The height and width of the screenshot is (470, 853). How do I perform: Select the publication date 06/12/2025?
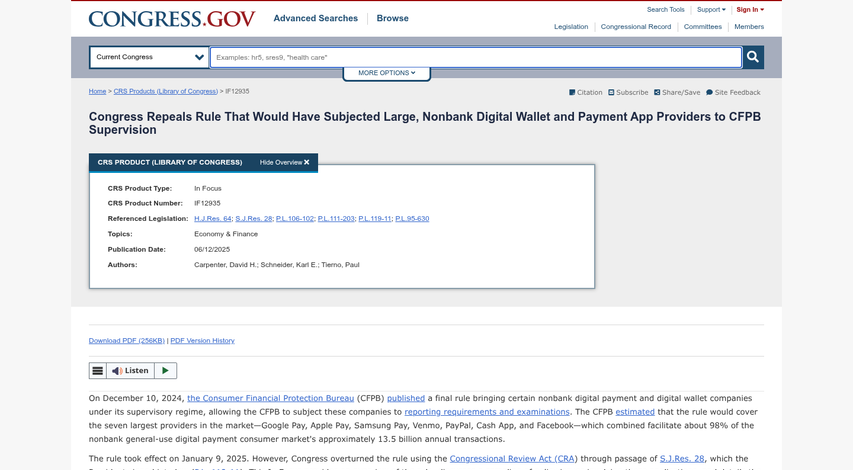coord(212,250)
